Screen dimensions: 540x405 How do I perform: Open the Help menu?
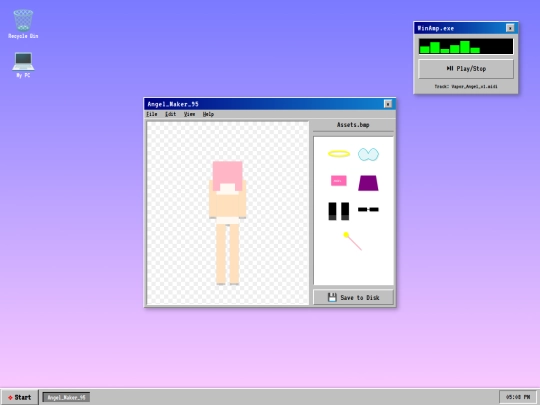[x=208, y=114]
